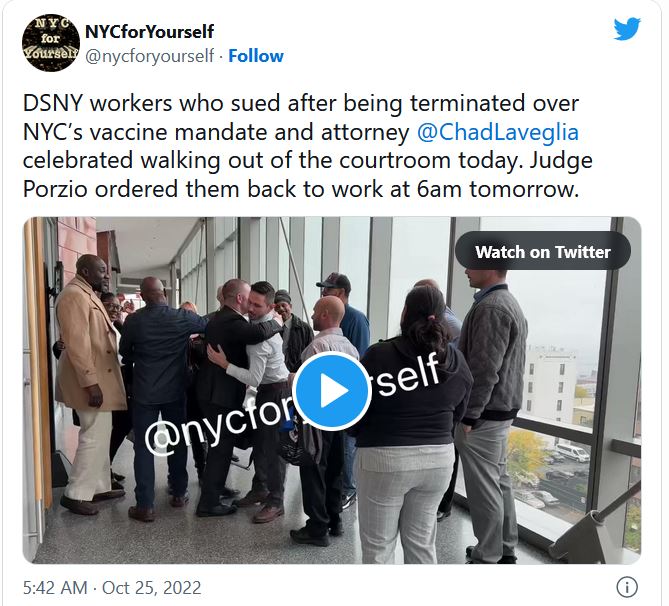Click the words 'Judge Porzio' in tweet

click(307, 175)
